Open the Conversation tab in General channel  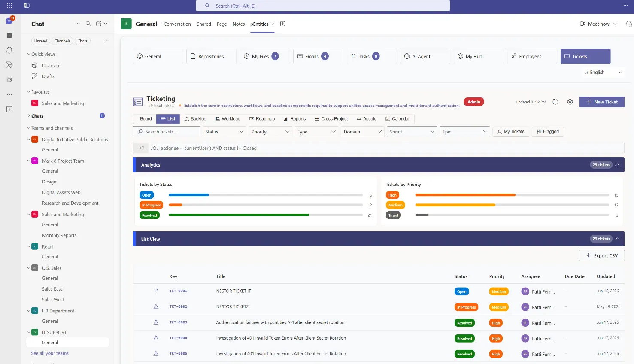point(177,24)
